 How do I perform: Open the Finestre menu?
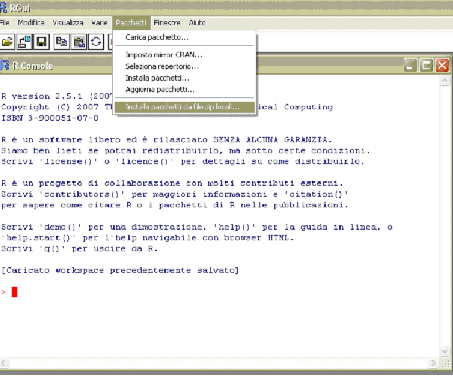(167, 23)
